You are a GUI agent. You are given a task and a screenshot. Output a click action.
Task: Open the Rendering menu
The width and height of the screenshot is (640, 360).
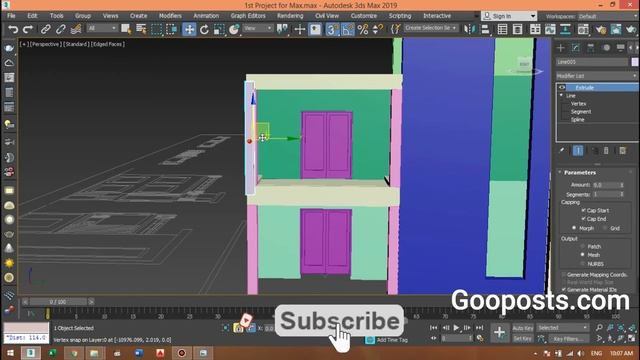coord(290,16)
